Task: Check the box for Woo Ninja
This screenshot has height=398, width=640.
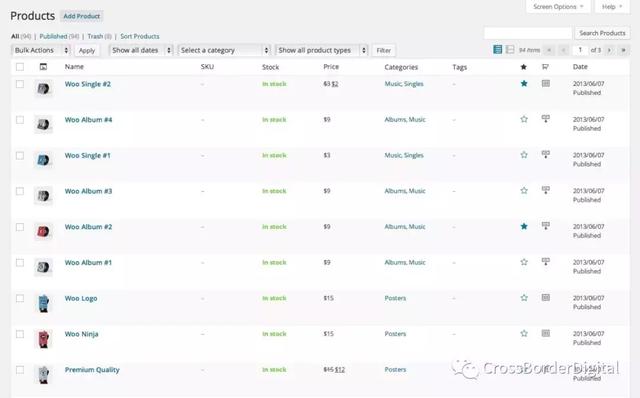Action: pos(20,334)
